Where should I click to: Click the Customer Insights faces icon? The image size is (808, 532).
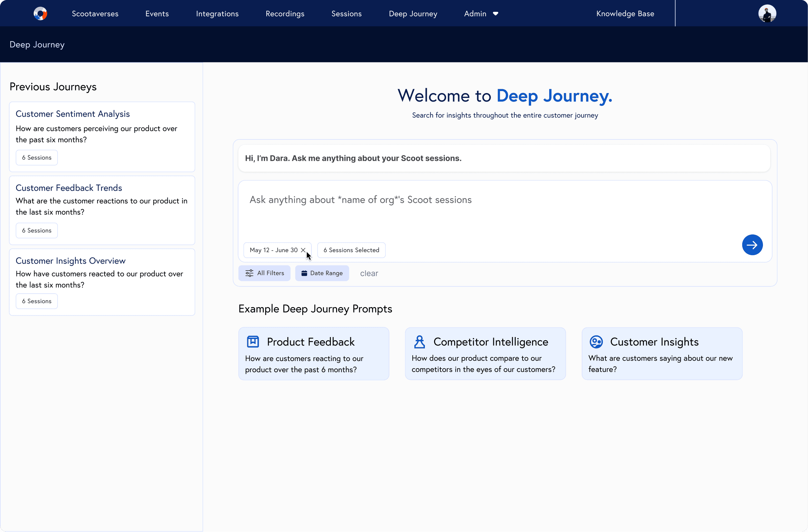pos(596,341)
